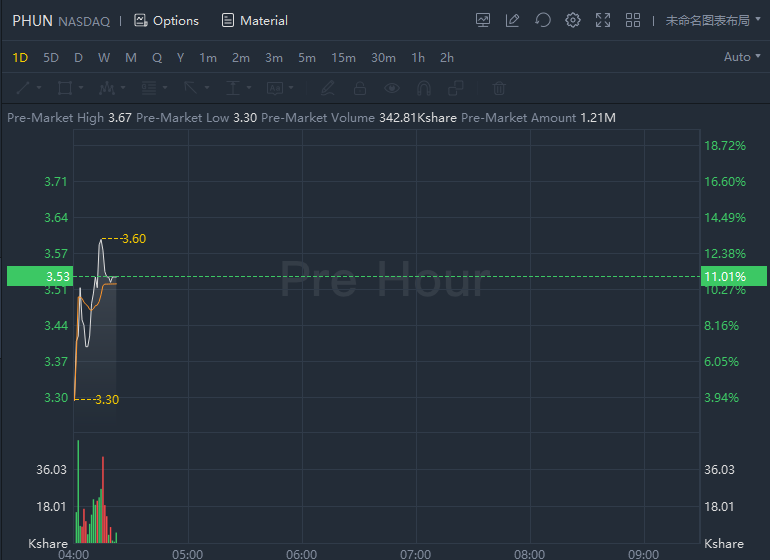The image size is (770, 560).
Task: Expand the wave pattern tool options
Action: point(123,88)
